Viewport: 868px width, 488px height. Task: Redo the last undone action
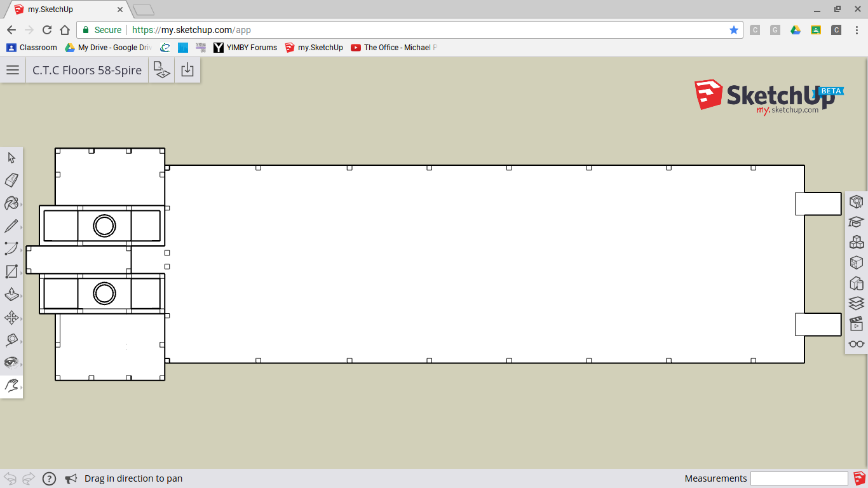pos(29,478)
